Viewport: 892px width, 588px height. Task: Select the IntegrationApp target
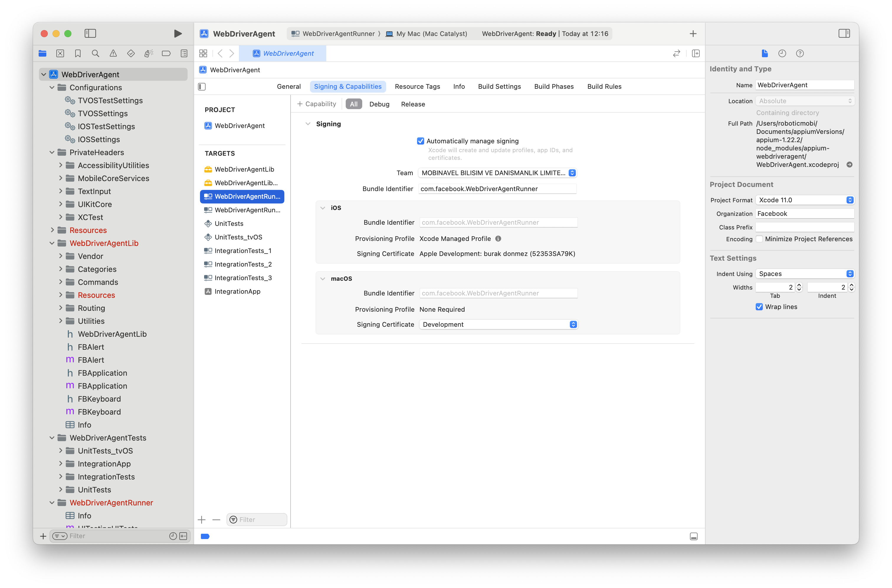point(242,291)
